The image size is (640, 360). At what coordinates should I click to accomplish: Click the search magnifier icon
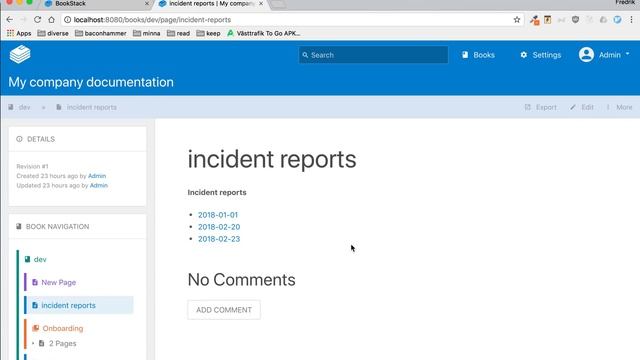coord(305,55)
